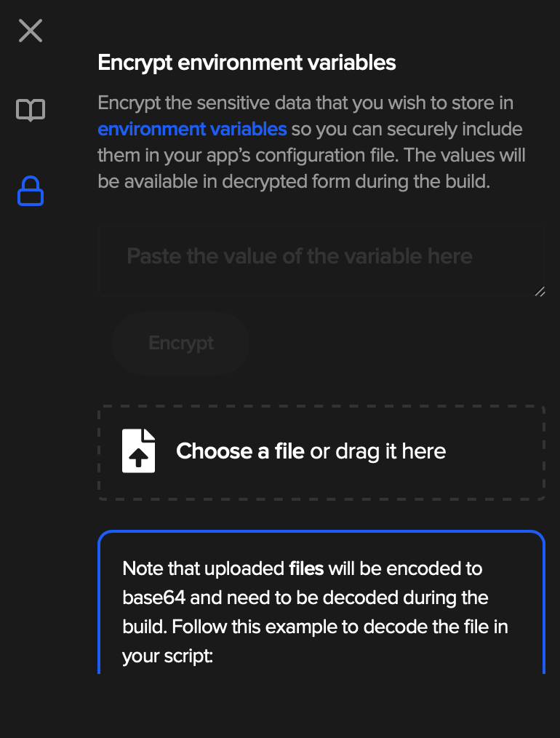Click the Encrypt environment variables heading
The image size is (560, 738).
[247, 63]
